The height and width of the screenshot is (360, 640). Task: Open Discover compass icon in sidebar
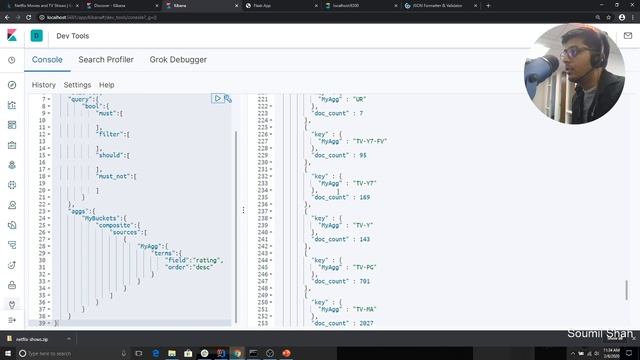click(12, 85)
